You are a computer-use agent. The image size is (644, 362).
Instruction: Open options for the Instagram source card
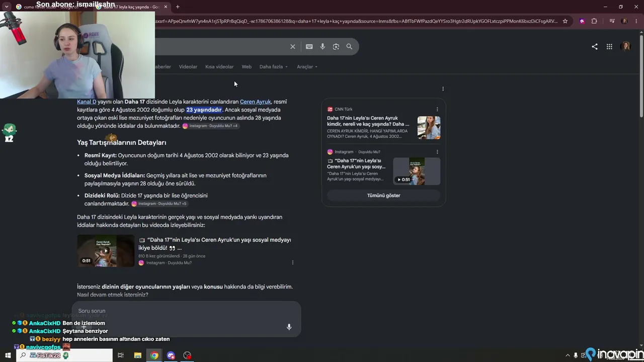tap(437, 152)
